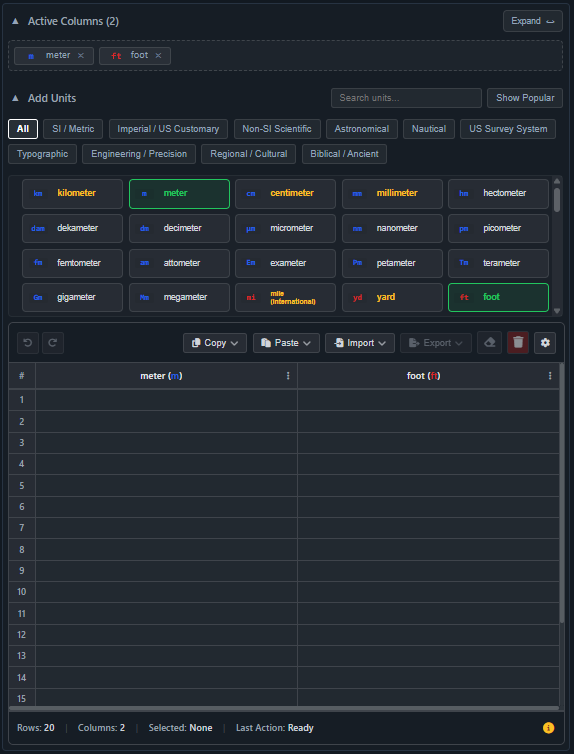Click the undo arrow icon

28,343
